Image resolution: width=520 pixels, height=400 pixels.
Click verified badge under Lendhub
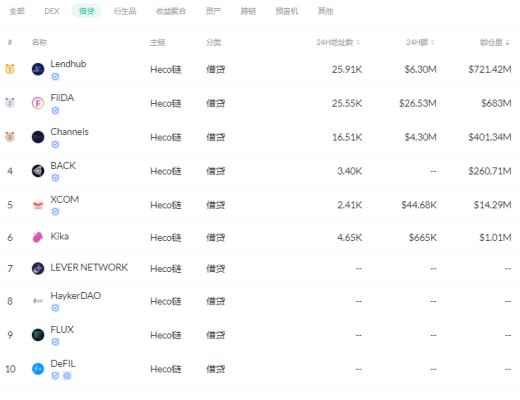pyautogui.click(x=55, y=77)
